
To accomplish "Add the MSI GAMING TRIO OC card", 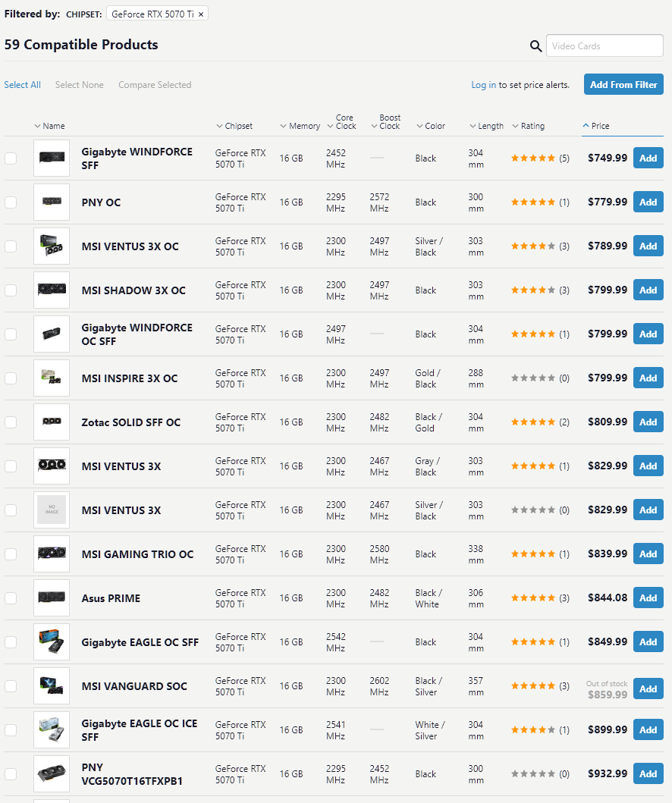I will tap(648, 554).
